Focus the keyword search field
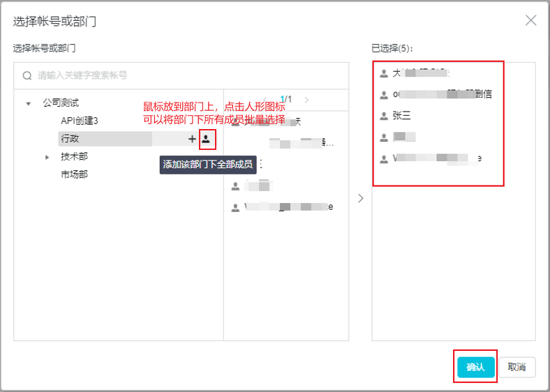 181,75
